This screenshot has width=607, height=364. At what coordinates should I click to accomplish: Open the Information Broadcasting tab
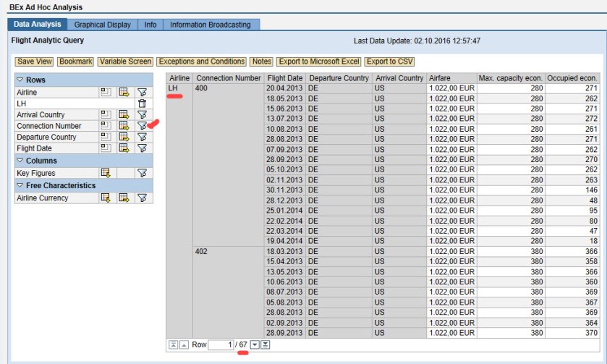point(210,25)
